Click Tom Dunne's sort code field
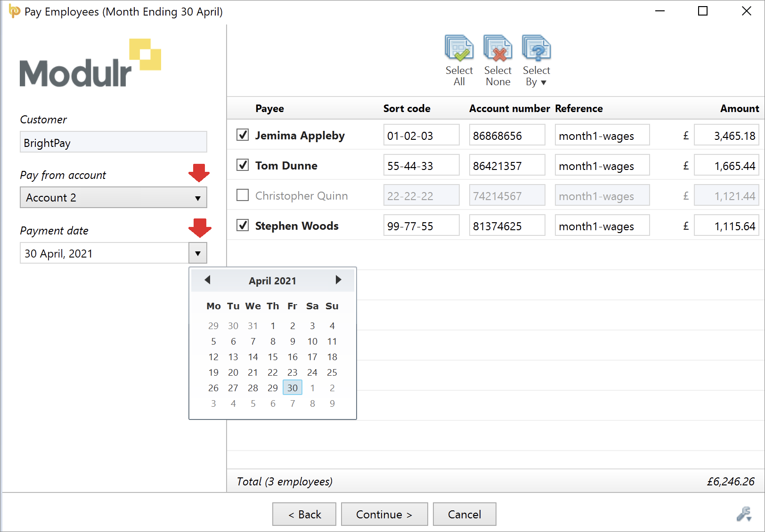 click(421, 166)
